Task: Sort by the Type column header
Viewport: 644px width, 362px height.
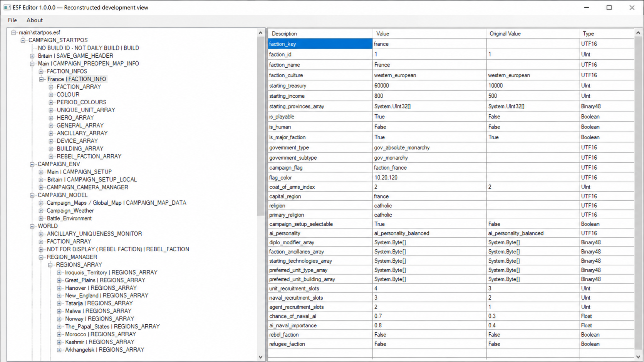Action: (x=607, y=33)
